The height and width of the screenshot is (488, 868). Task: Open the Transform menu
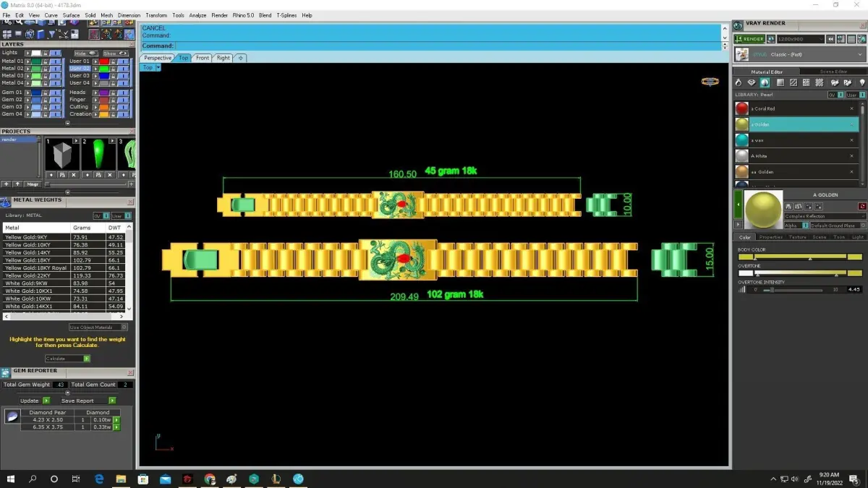[x=156, y=15]
